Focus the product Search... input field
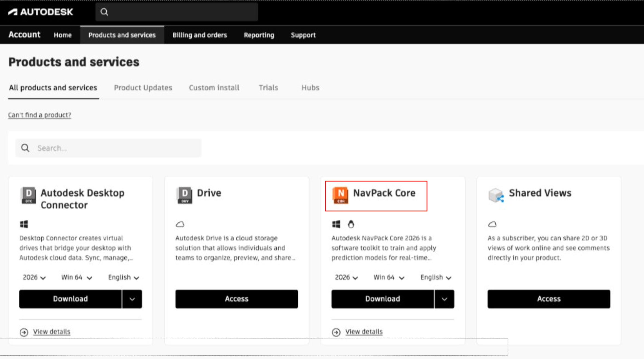 coord(109,148)
